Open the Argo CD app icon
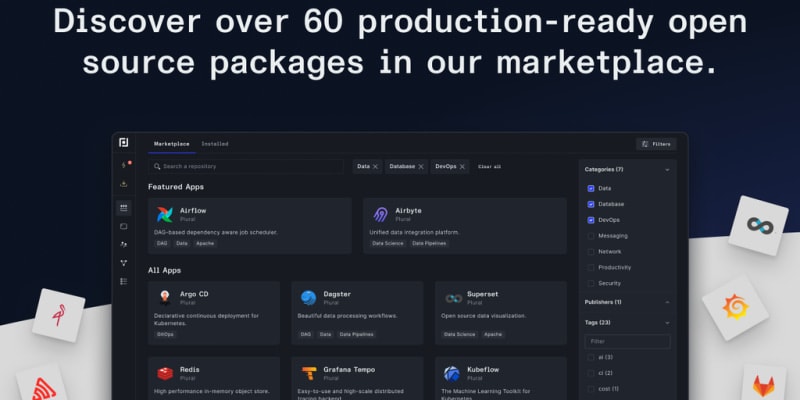Viewport: 800px width, 400px height. [165, 297]
